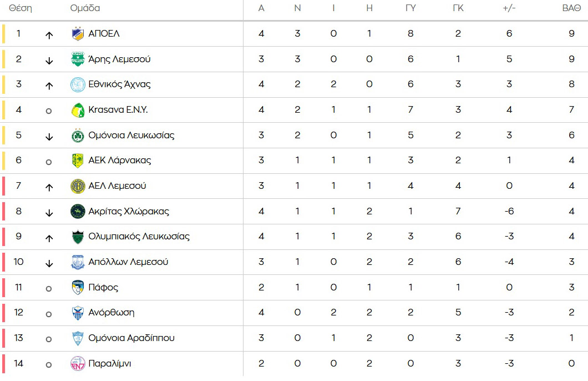Click the yellow zone marker on row 1
The width and height of the screenshot is (588, 381).
point(4,34)
